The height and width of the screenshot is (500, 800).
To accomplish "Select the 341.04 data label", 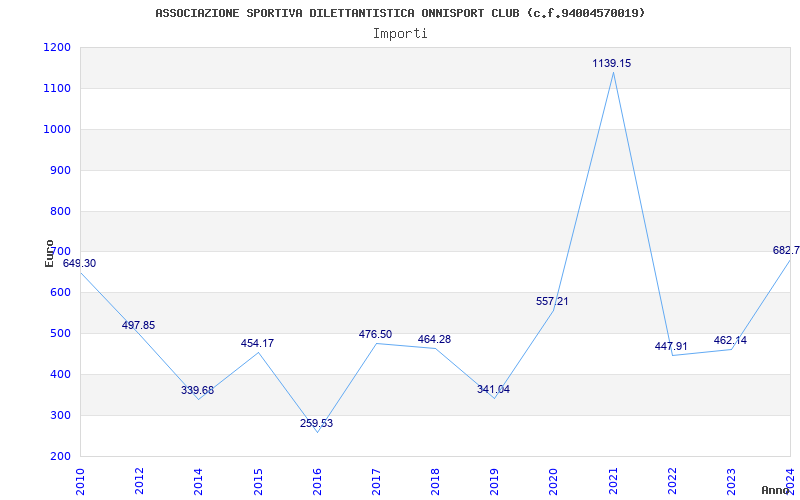I will pyautogui.click(x=493, y=390).
